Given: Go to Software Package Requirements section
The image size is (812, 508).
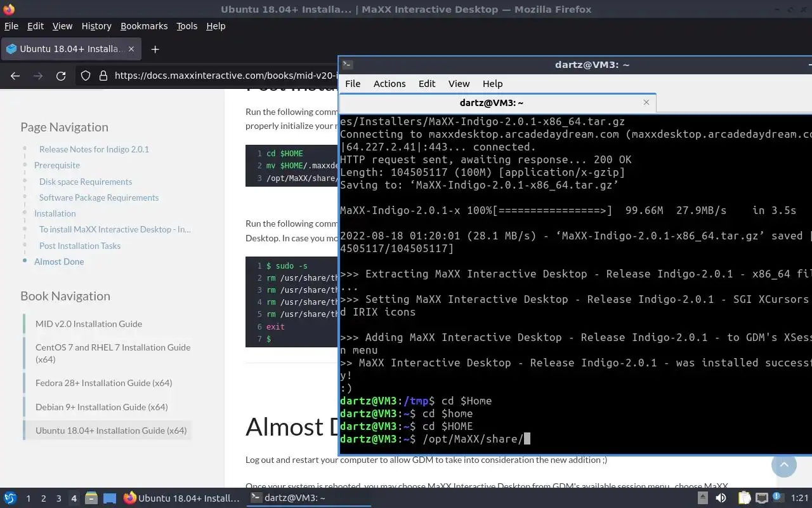Looking at the screenshot, I should click(x=99, y=197).
